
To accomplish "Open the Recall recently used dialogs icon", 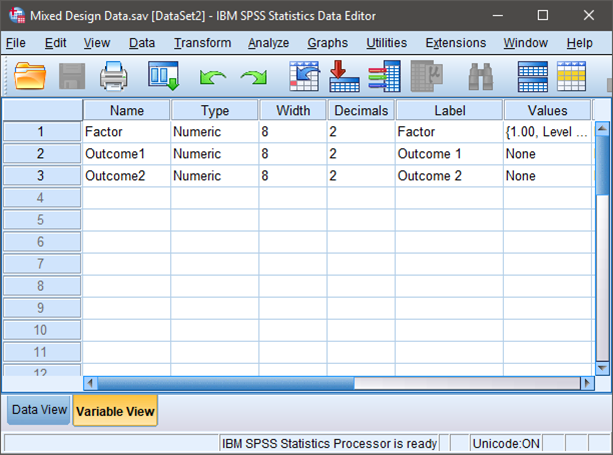I will tap(163, 76).
